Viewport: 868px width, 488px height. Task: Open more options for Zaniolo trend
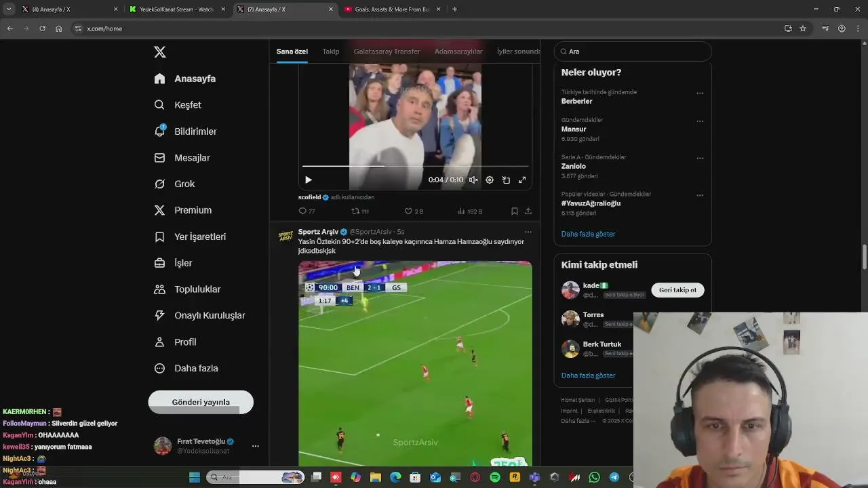(x=700, y=159)
